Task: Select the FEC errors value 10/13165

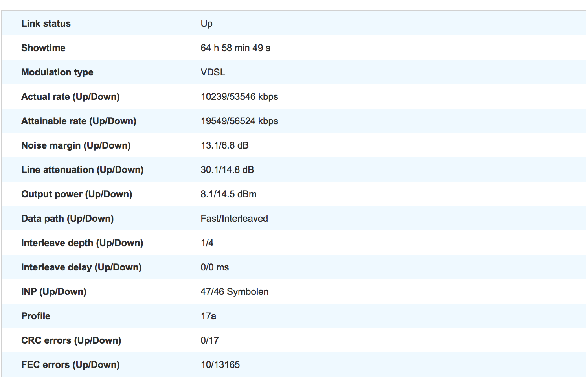Action: point(220,365)
